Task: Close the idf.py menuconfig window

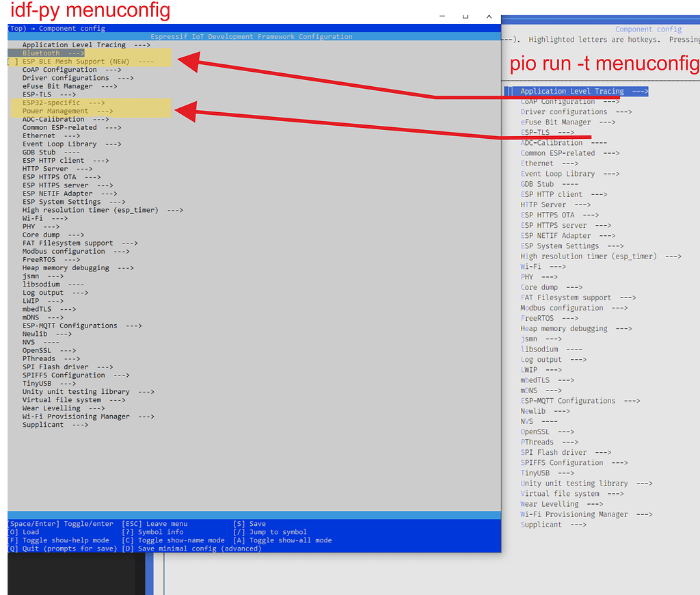Action: tap(489, 16)
